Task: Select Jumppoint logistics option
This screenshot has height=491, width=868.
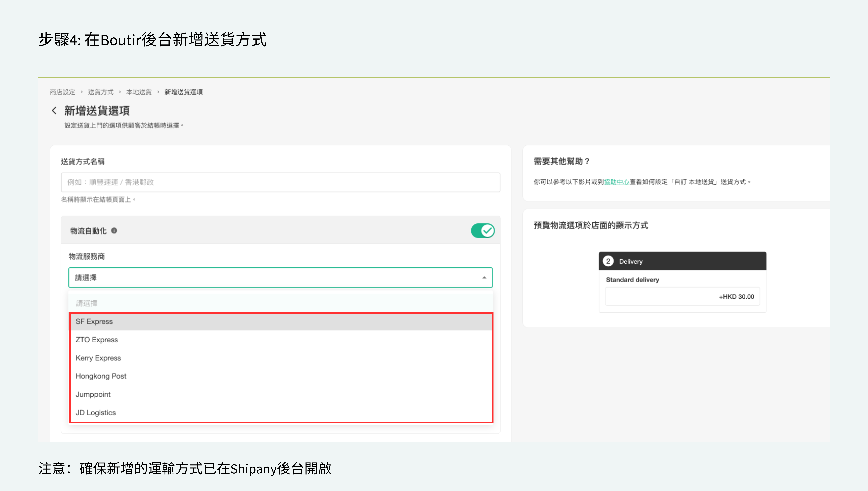Action: pyautogui.click(x=93, y=394)
